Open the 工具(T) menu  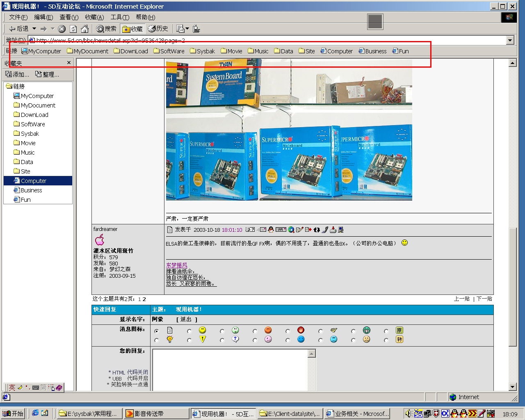pos(120,17)
